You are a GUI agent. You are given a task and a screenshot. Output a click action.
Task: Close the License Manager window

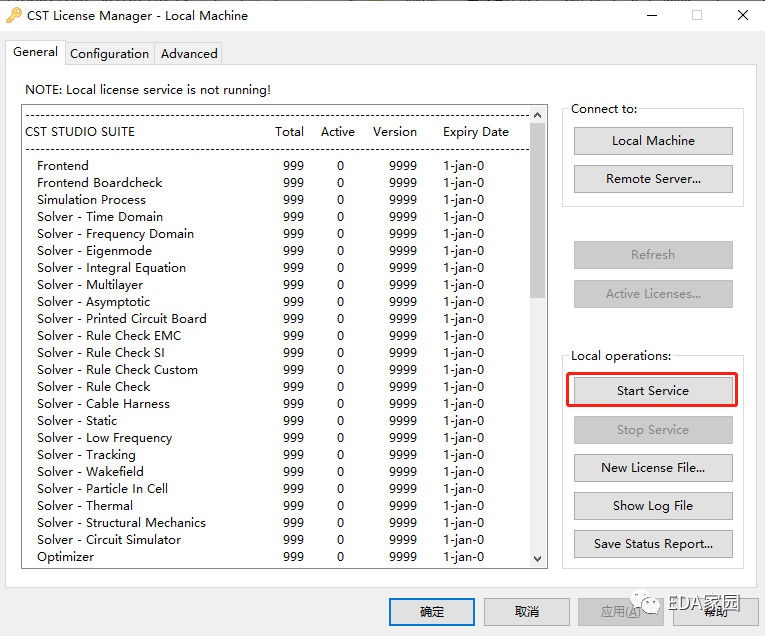tap(743, 15)
